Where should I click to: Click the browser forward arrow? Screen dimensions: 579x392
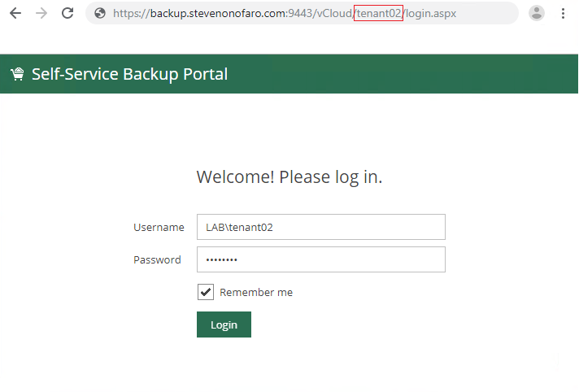pos(41,13)
